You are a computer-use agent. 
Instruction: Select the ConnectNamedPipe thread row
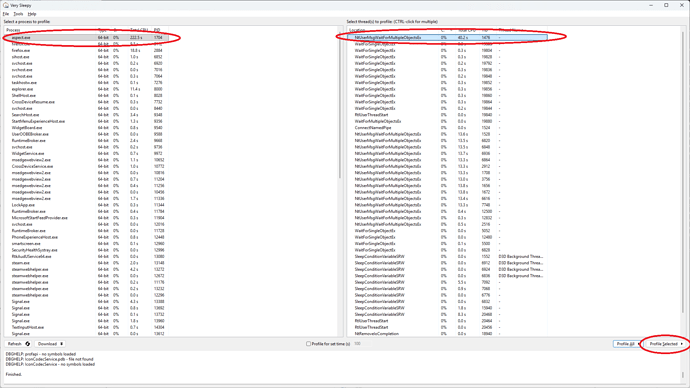[447, 128]
